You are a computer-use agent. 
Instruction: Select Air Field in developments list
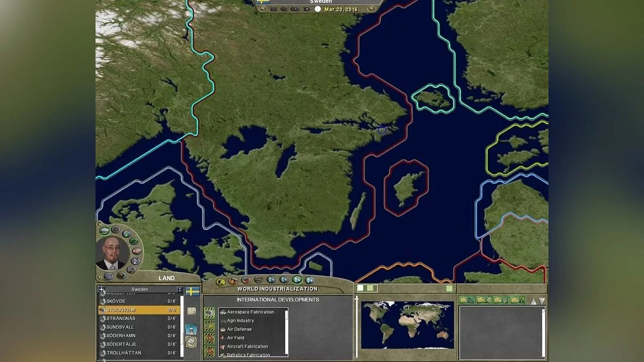click(x=251, y=338)
